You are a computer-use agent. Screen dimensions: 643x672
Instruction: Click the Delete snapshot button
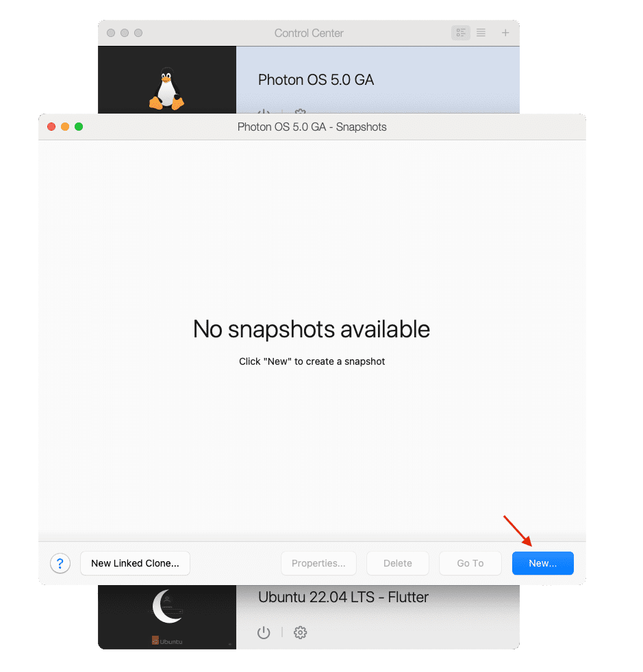click(398, 563)
